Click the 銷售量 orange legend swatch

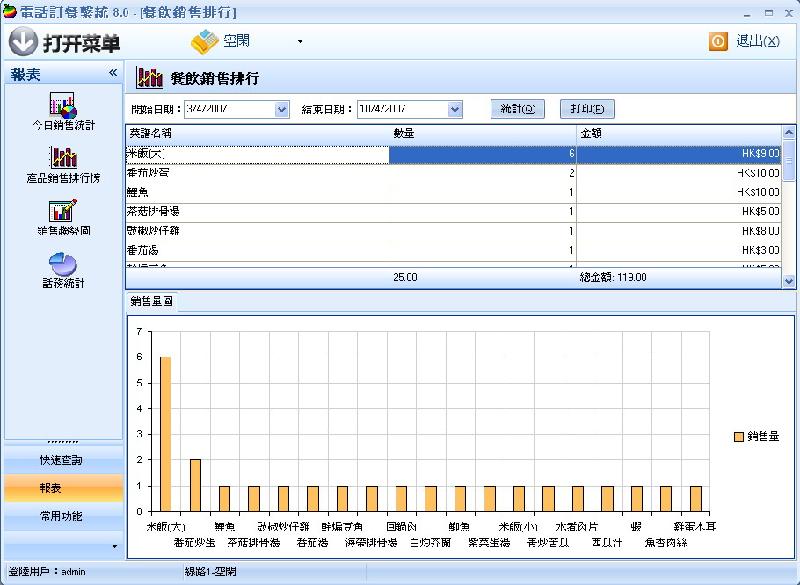tap(739, 437)
